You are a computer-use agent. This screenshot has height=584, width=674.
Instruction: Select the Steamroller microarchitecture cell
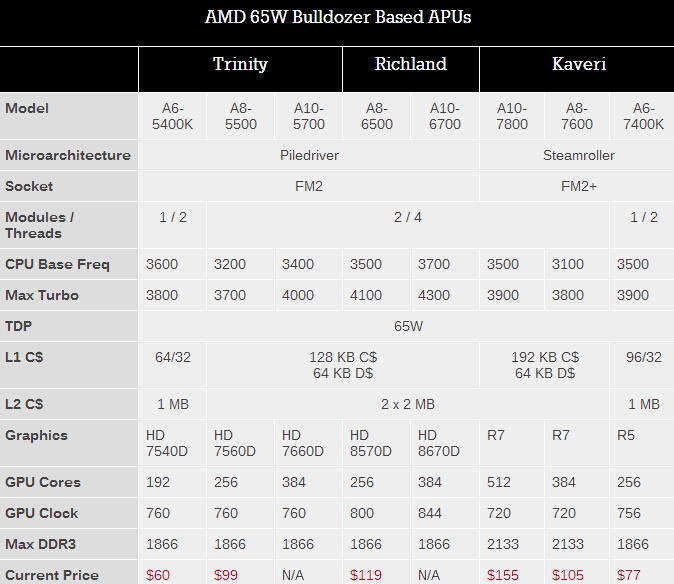(579, 155)
